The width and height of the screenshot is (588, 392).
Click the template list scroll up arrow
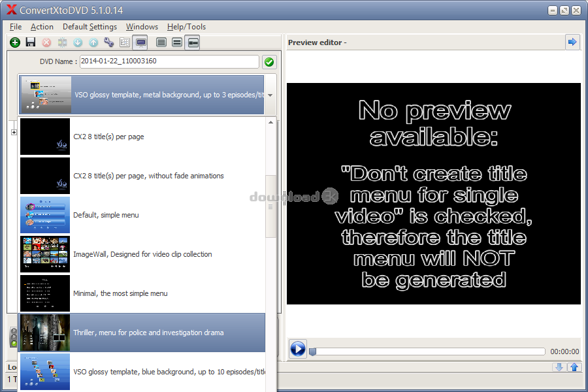point(270,122)
